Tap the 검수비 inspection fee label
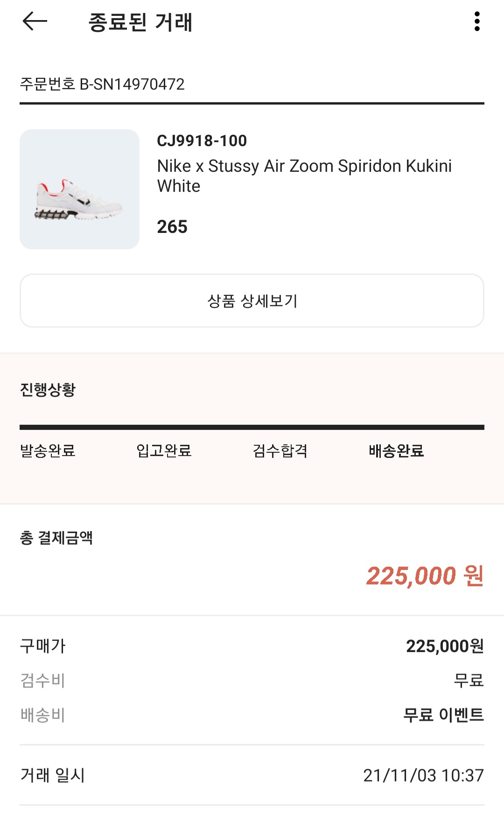The image size is (504, 816). point(43,681)
